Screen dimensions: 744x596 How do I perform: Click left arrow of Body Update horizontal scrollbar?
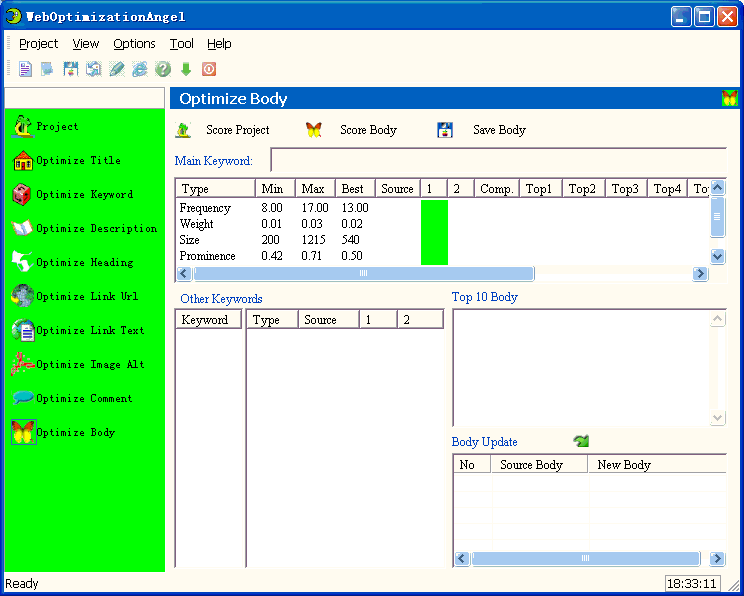click(x=462, y=559)
